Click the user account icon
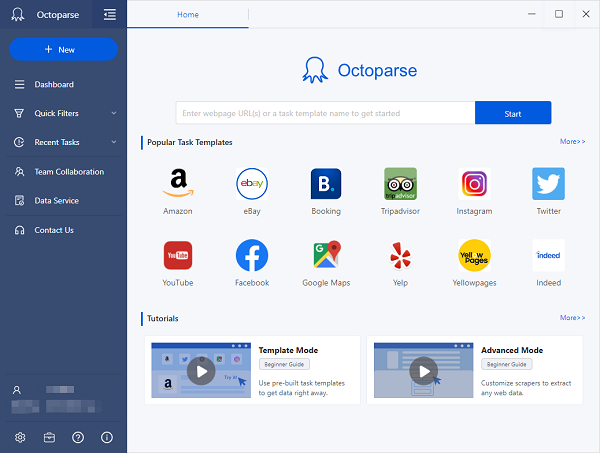Image resolution: width=600 pixels, height=453 pixels. coord(17,390)
